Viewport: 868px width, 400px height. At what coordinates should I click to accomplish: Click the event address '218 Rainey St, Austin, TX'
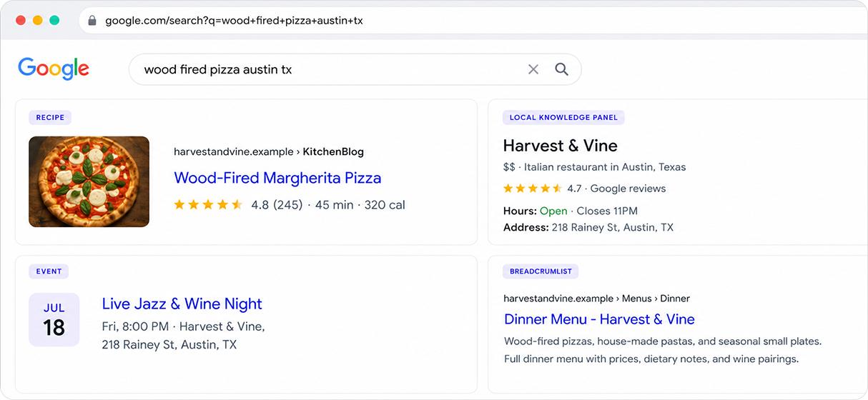click(169, 345)
